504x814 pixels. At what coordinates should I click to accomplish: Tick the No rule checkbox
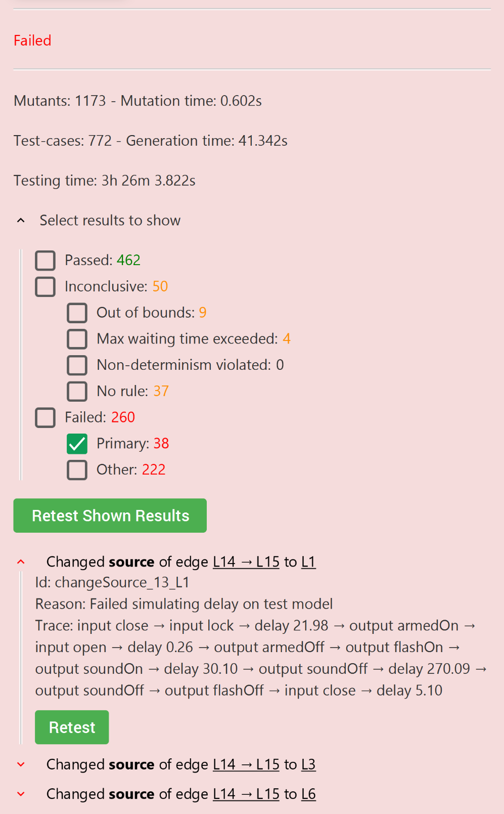pos(77,392)
